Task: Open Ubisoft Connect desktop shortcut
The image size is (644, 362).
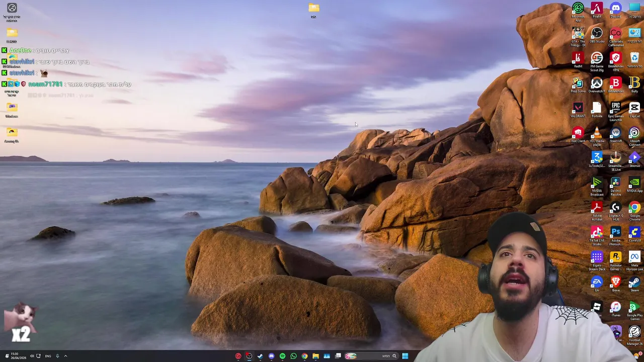Action: (634, 137)
